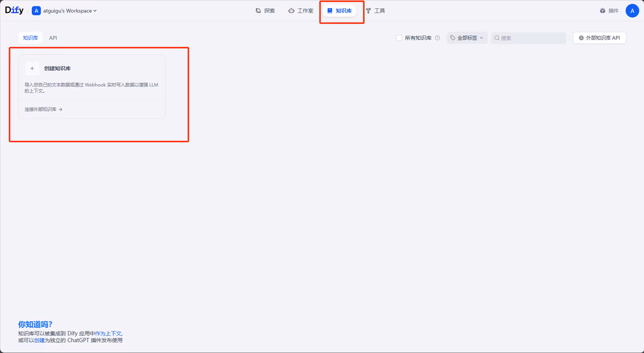Switch to the API sub-tab

[x=53, y=38]
